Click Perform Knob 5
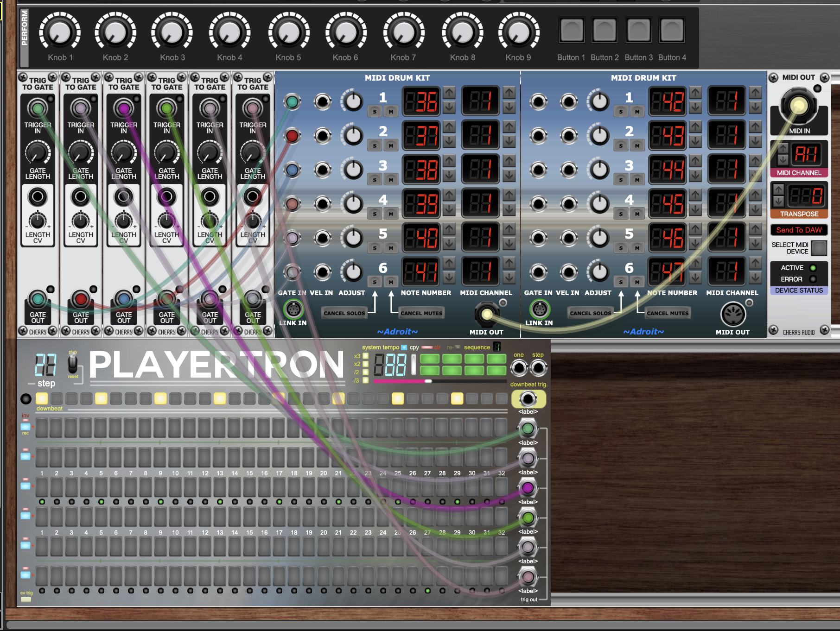The image size is (840, 631). (x=288, y=32)
